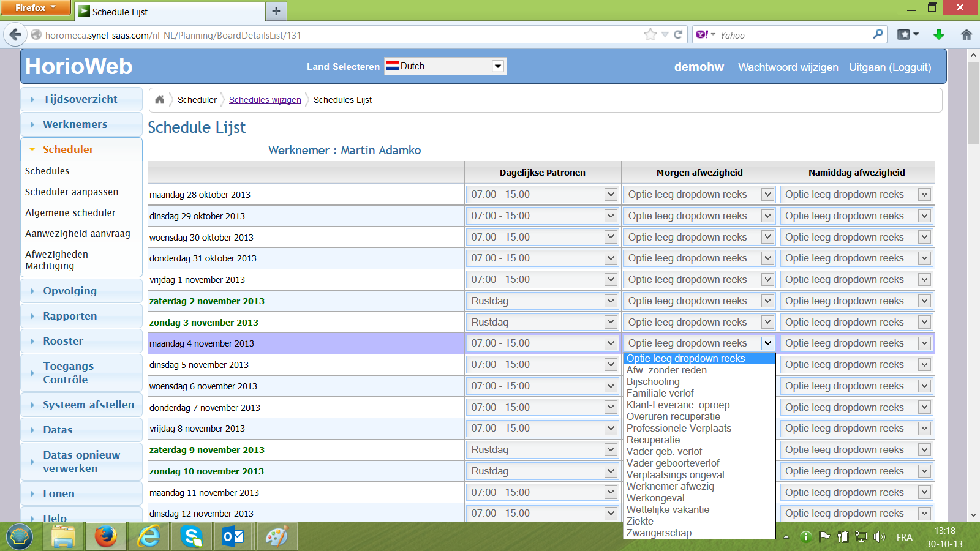The width and height of the screenshot is (980, 551).
Task: Click the network connection tray icon
Action: pyautogui.click(x=861, y=537)
